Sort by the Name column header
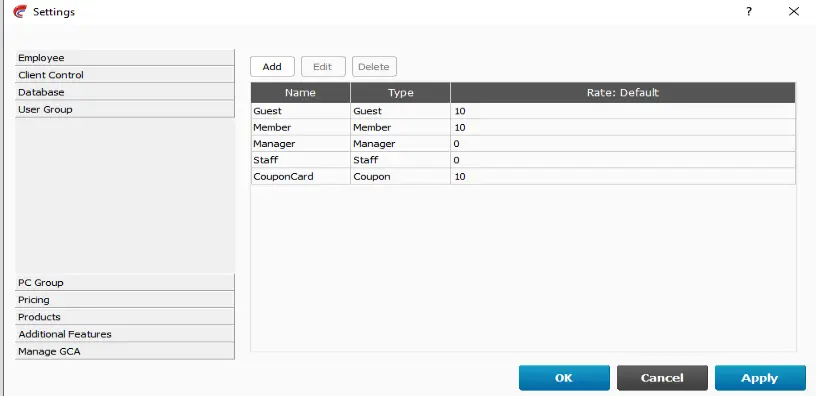The width and height of the screenshot is (816, 396). pos(300,93)
